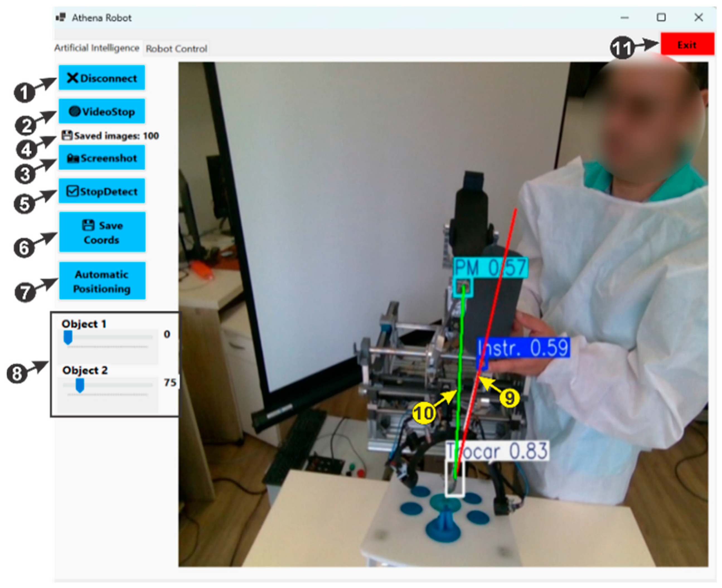Click the Object 2 value '75'
Screen dimensions: 722x588
click(x=170, y=383)
